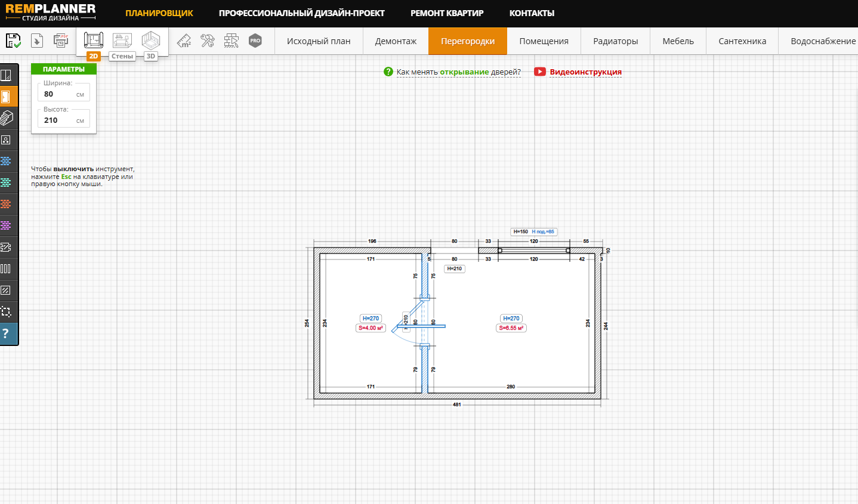Select the stairs tool in left sidebar
This screenshot has width=858, height=504.
pyautogui.click(x=6, y=118)
